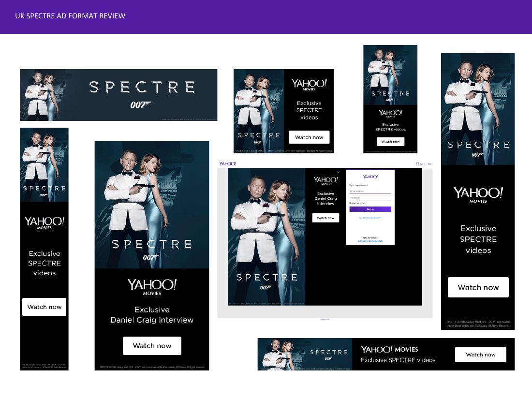Click 'Exclusive SPECTRE videos' text in tall right ad
Image resolution: width=532 pixels, height=399 pixels.
[x=478, y=239]
